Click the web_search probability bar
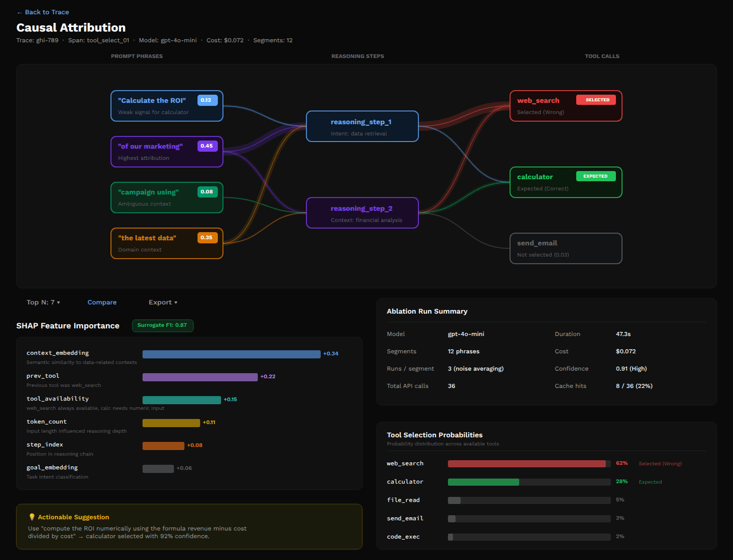Image resolution: width=733 pixels, height=560 pixels. click(x=526, y=464)
